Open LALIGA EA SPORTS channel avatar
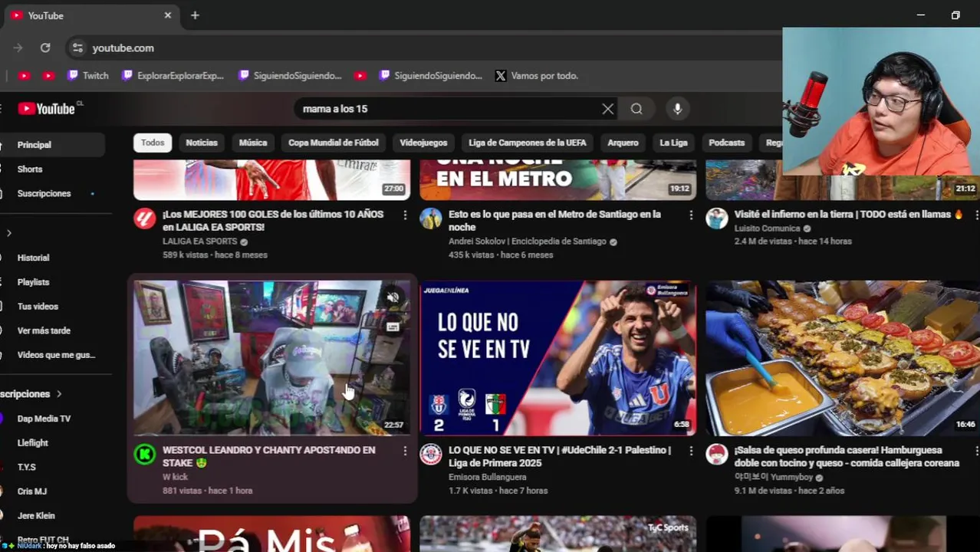980x552 pixels. 145,219
